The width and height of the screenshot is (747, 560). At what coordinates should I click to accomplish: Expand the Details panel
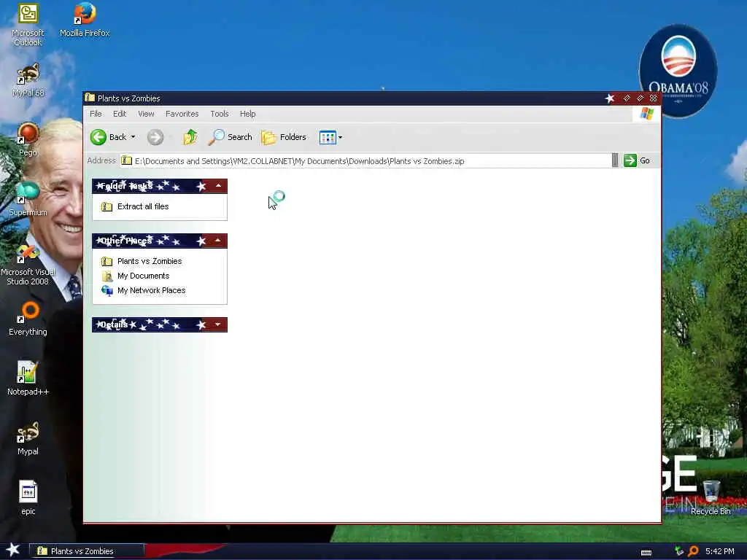(218, 324)
